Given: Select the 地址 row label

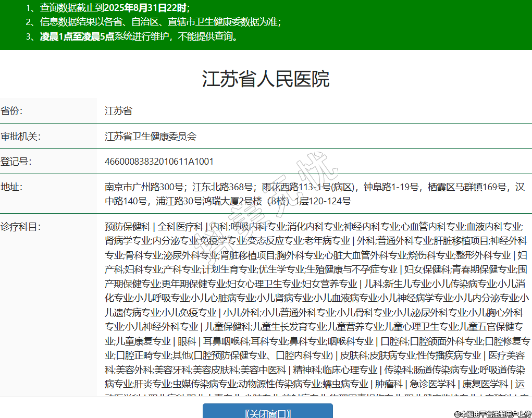Looking at the screenshot, I should (x=12, y=187).
